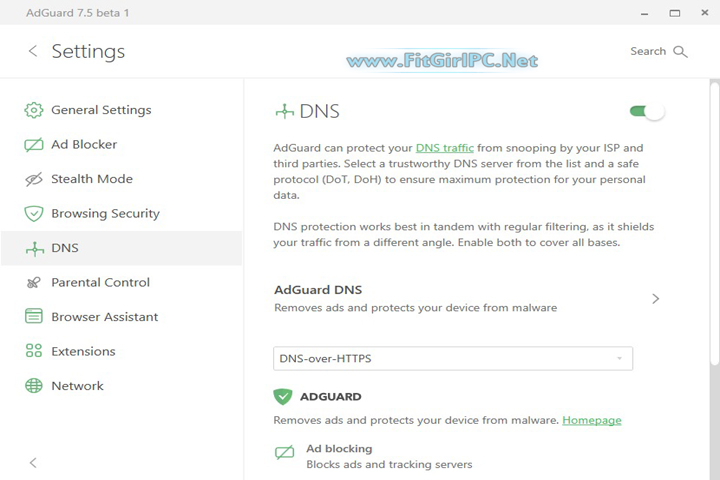
Task: Click the Browser Assistant icon
Action: [34, 317]
